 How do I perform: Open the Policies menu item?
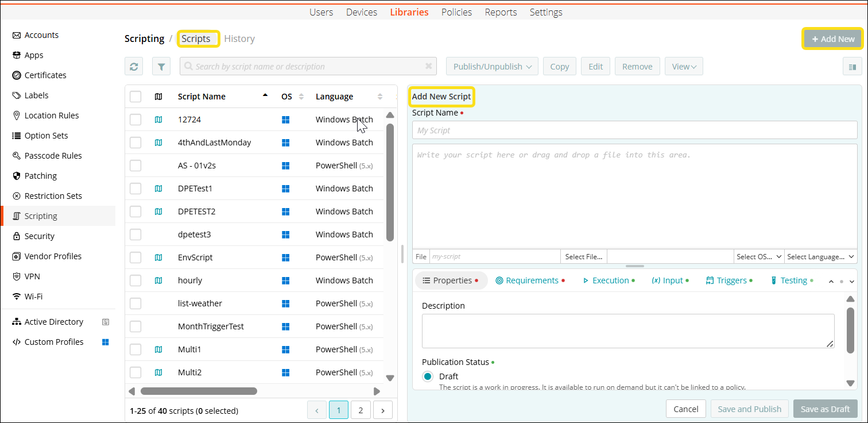456,12
